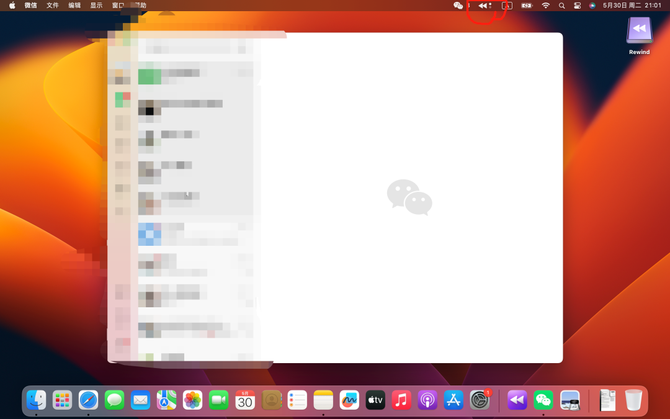Launch Freeform from the Dock
Image resolution: width=670 pixels, height=419 pixels.
[x=350, y=400]
